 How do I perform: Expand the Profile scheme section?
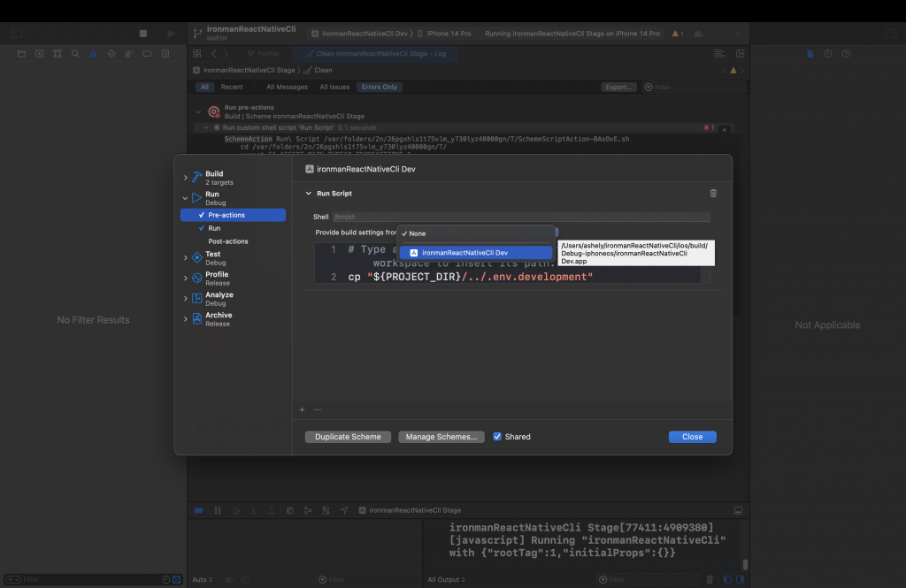click(x=186, y=279)
